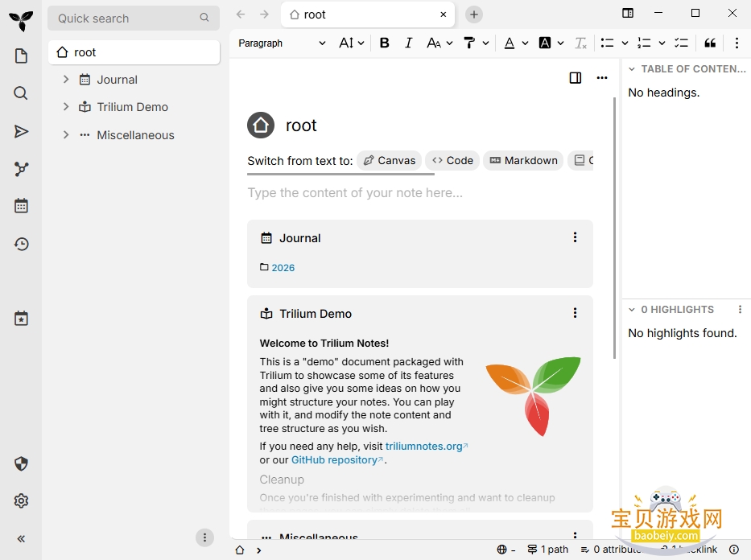Screen dimensions: 751x560
Task: Insert block quote from toolbar
Action: pyautogui.click(x=710, y=43)
